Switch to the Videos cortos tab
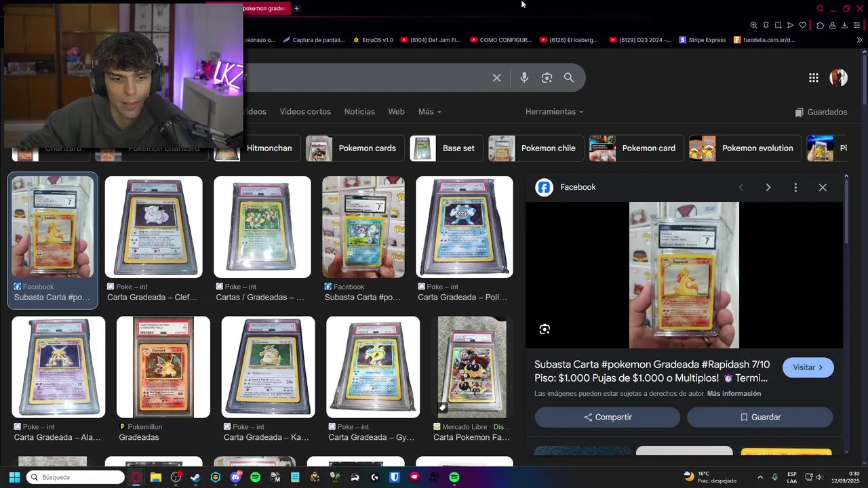 [305, 112]
